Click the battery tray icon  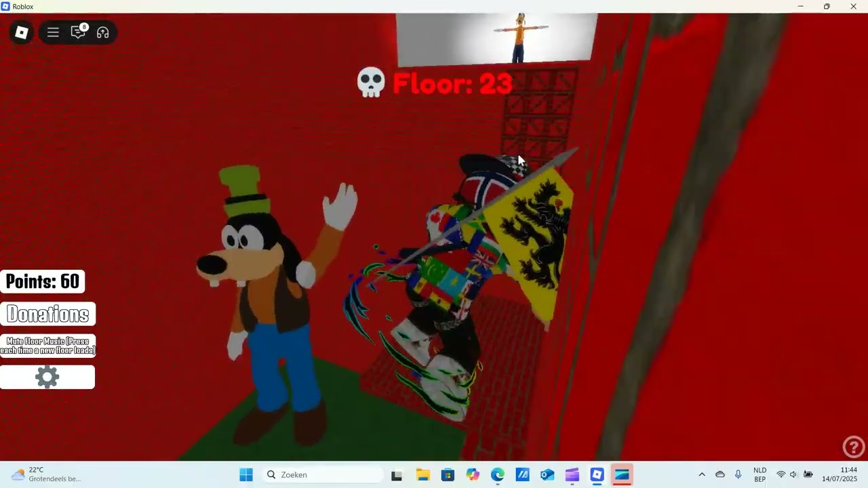pyautogui.click(x=808, y=474)
